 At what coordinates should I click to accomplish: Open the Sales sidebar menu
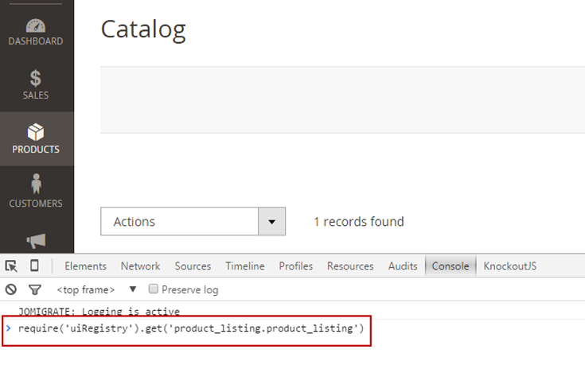pyautogui.click(x=36, y=84)
